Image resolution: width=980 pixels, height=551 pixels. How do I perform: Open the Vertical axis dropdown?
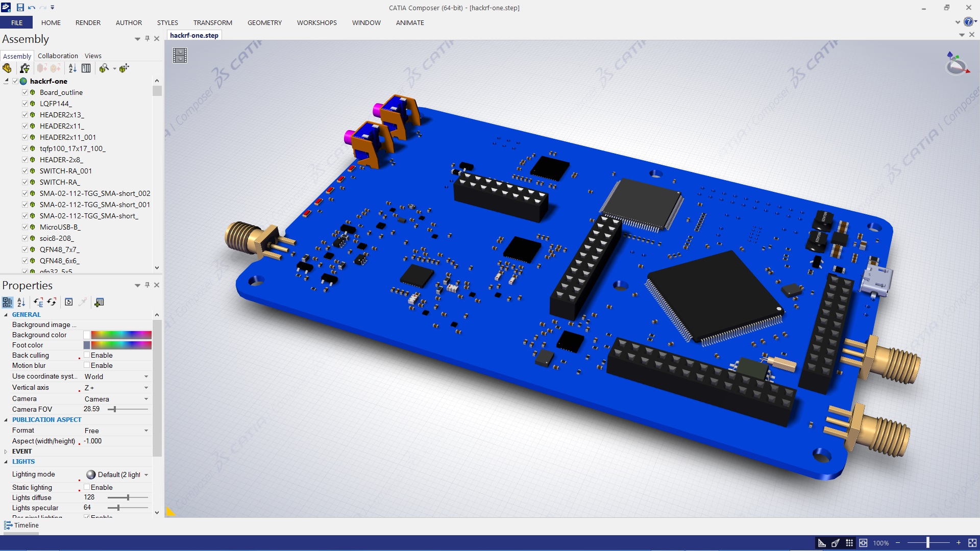[x=146, y=388]
